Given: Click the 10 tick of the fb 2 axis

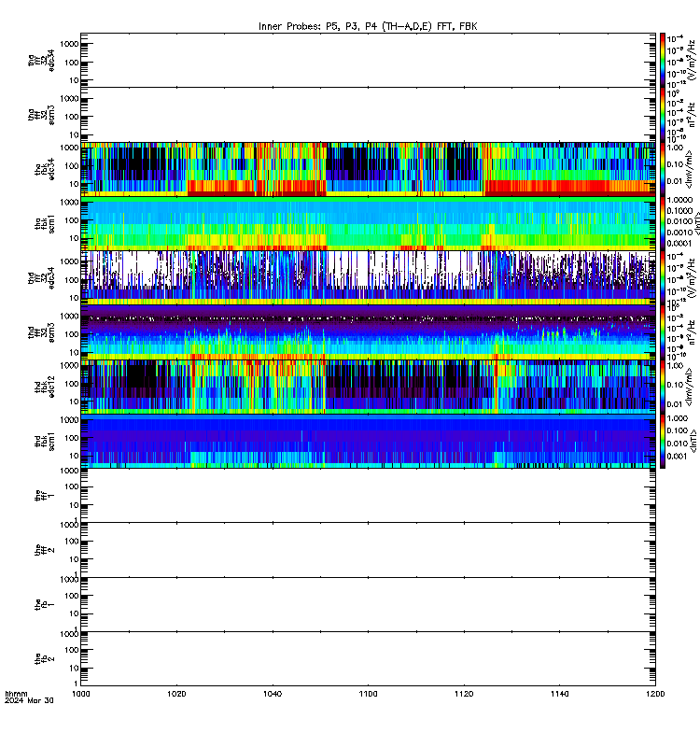Looking at the screenshot, I should click(74, 668).
